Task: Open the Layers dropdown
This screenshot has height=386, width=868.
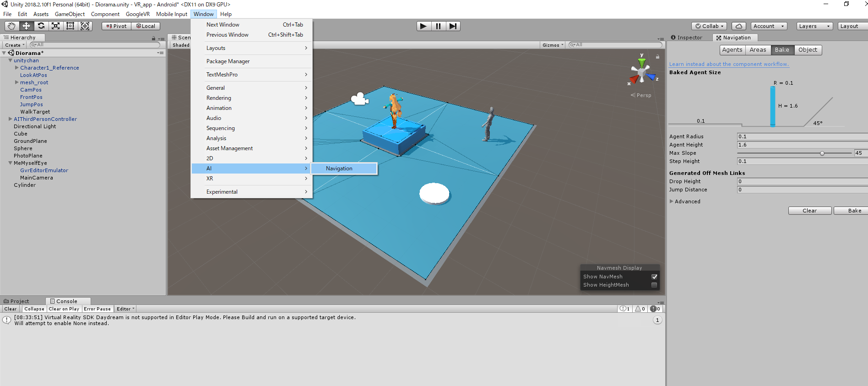Action: click(x=814, y=26)
